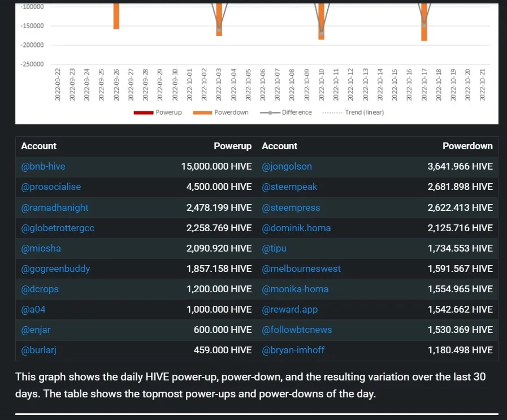Open the @steempress profile link
This screenshot has height=420, width=507.
click(x=291, y=207)
